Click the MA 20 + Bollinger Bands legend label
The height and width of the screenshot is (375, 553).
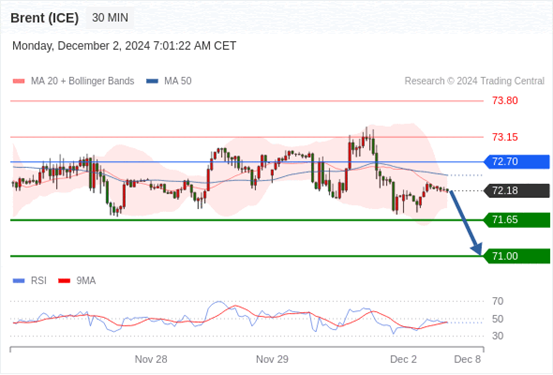coord(83,81)
